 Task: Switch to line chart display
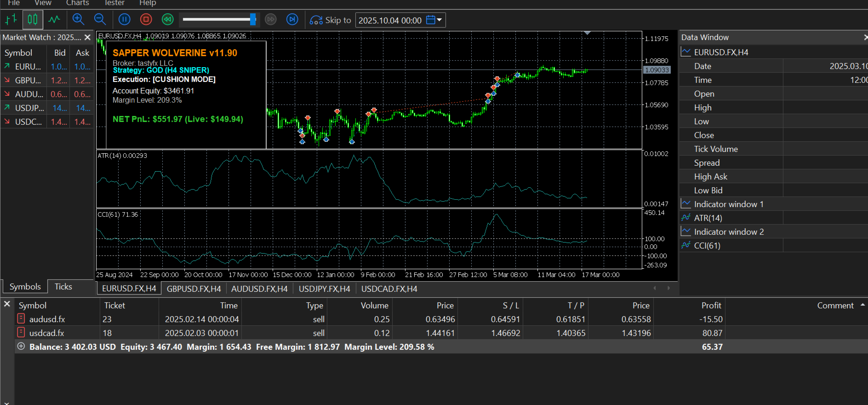tap(55, 19)
